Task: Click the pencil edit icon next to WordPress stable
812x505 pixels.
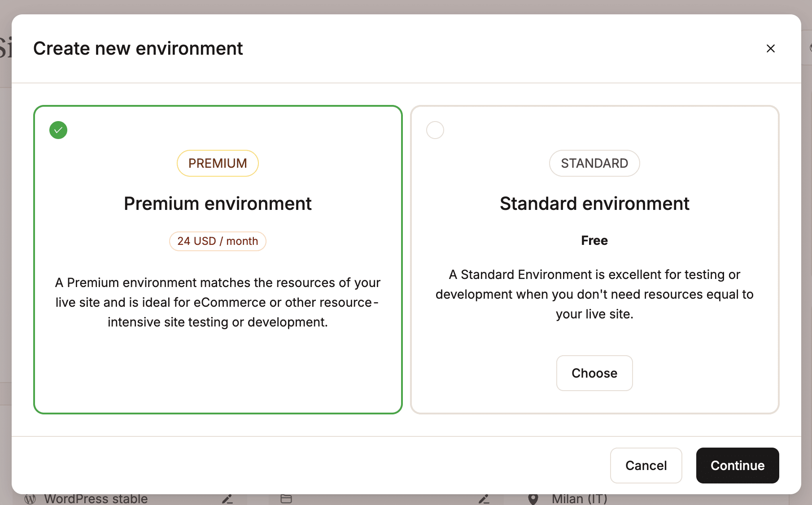Action: tap(227, 499)
